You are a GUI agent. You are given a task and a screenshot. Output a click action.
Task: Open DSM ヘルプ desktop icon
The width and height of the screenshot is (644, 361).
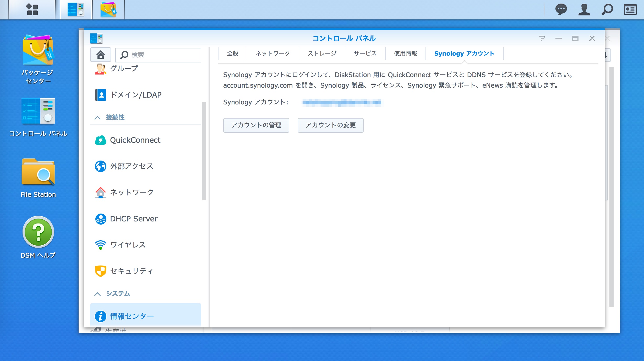coord(38,237)
